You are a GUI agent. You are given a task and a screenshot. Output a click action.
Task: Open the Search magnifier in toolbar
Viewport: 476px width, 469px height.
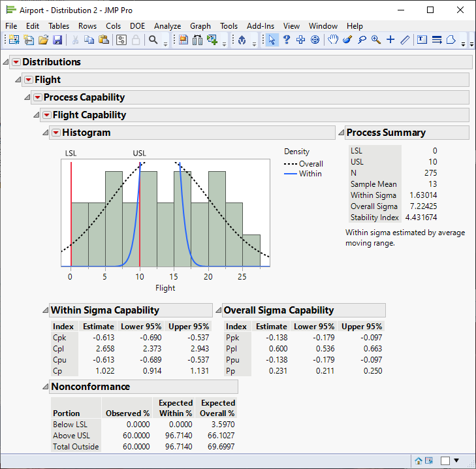(153, 40)
